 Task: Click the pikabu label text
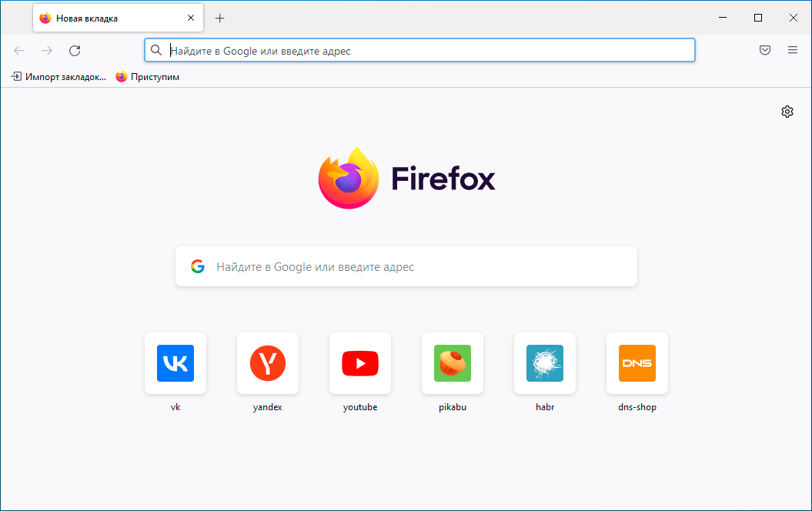point(453,407)
